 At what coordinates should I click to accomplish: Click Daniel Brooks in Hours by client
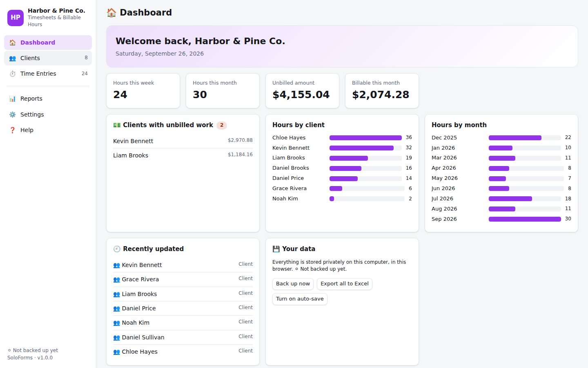[291, 168]
